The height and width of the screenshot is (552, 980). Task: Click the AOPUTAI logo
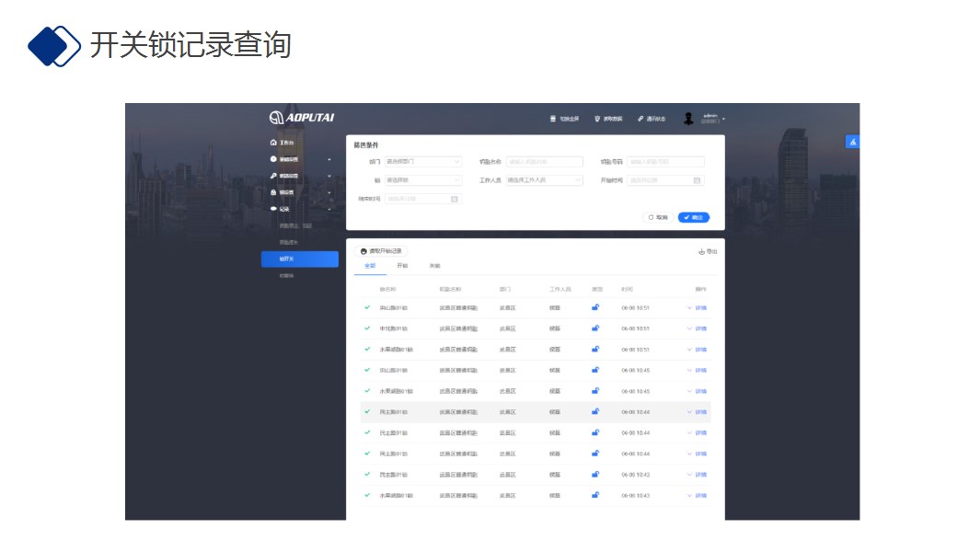pos(302,118)
